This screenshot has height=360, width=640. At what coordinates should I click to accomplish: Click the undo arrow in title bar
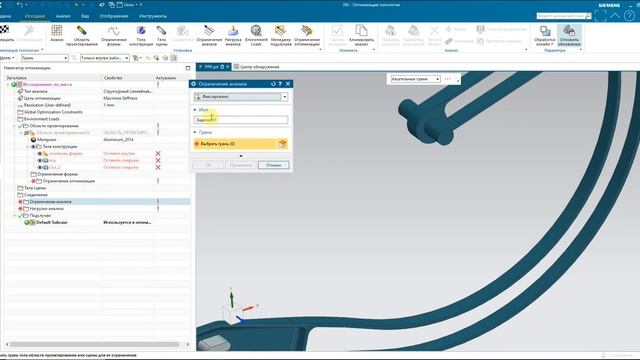pos(20,5)
